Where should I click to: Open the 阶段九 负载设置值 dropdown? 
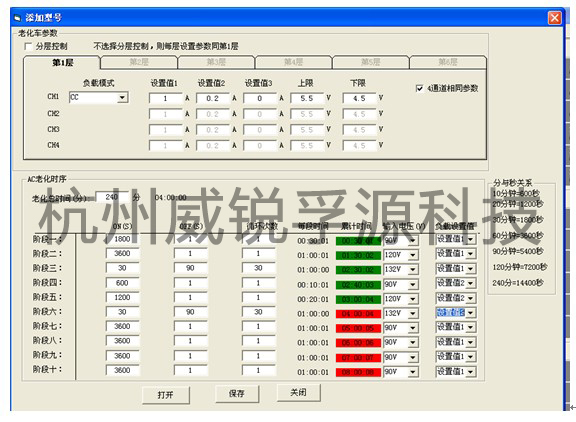coord(471,357)
